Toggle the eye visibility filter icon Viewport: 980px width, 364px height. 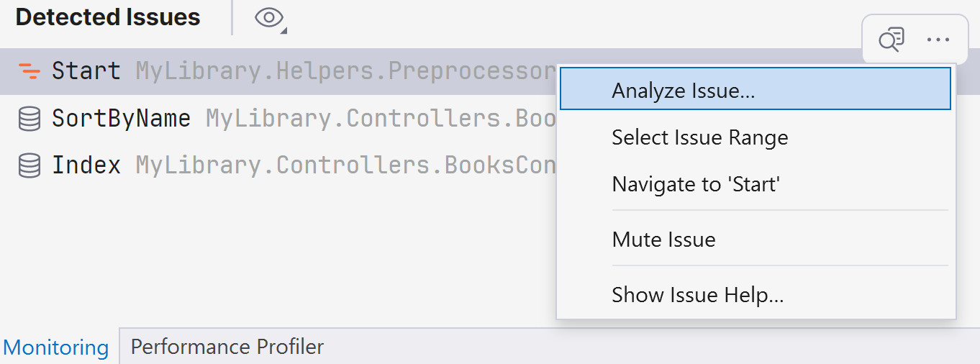click(269, 18)
